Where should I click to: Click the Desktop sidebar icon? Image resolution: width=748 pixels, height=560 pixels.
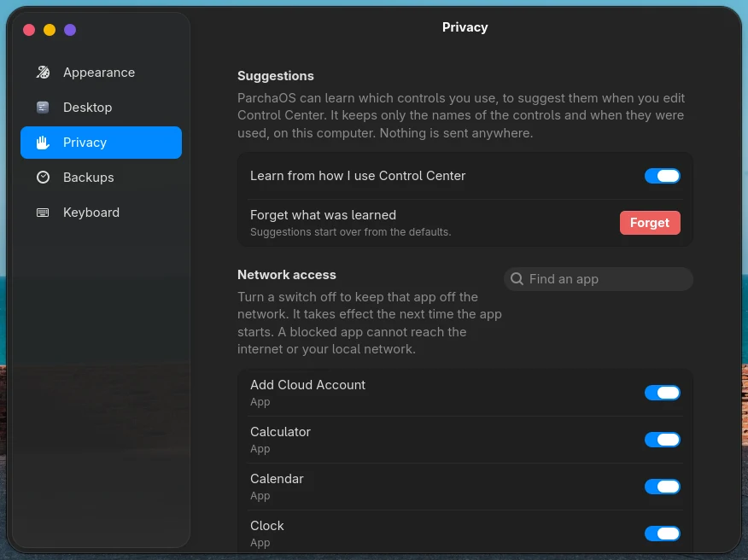[43, 108]
